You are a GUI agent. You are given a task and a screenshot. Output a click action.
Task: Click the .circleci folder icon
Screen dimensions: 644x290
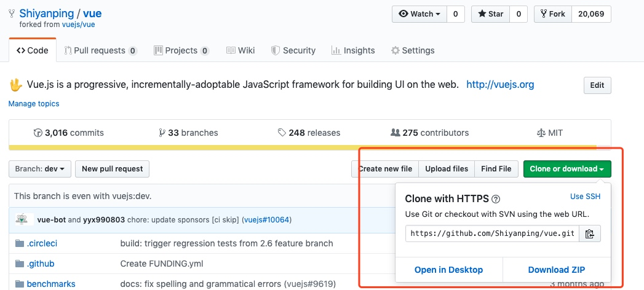tap(19, 244)
